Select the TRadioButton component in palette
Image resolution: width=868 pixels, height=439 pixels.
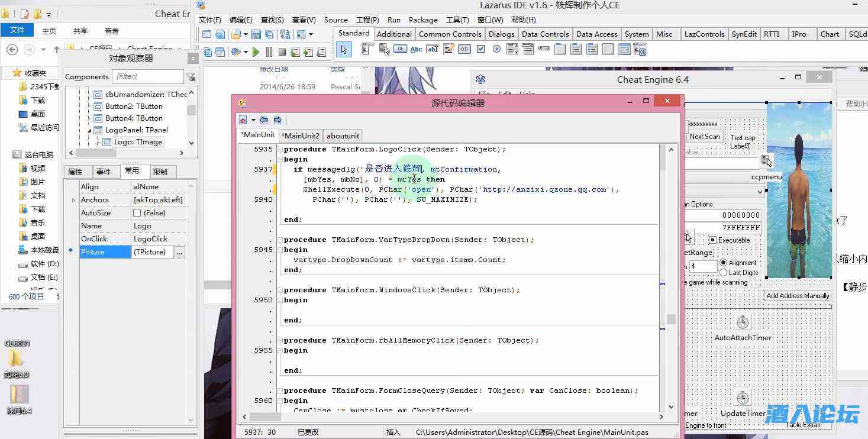[x=496, y=49]
